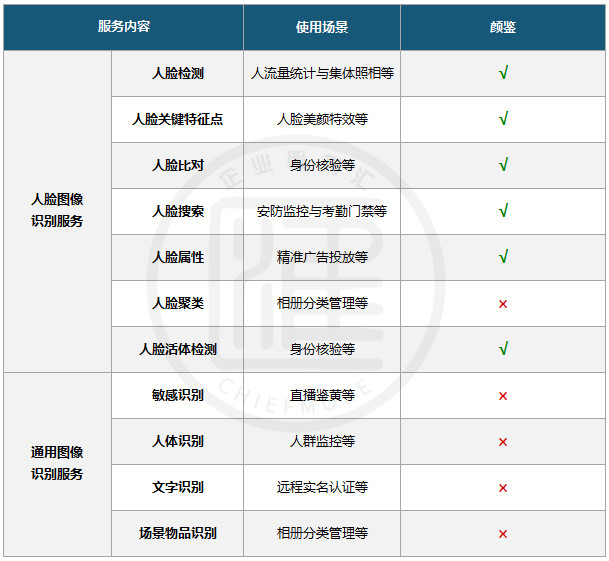Click the 人脸聚类 service cell
This screenshot has width=609, height=561.
(177, 303)
